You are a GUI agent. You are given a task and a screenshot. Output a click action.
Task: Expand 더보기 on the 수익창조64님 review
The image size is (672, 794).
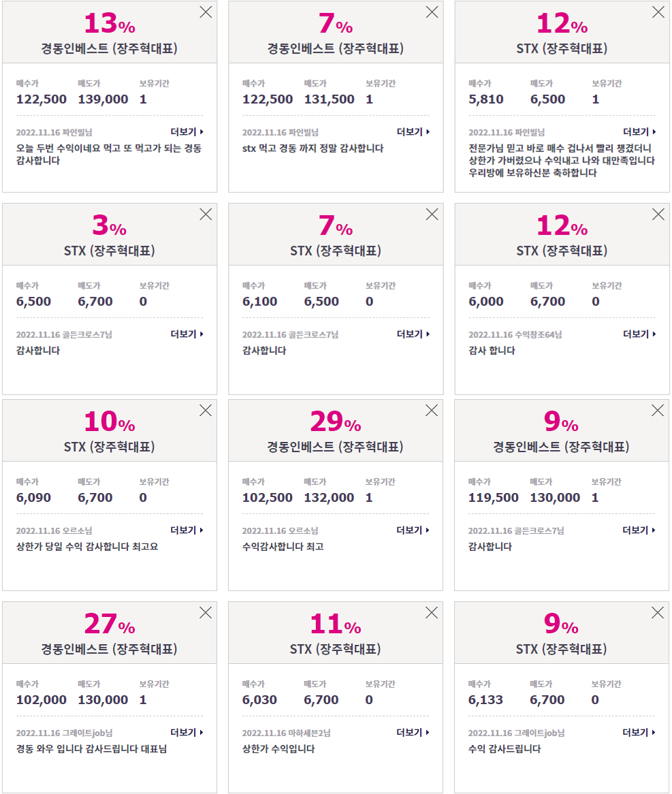point(639,334)
